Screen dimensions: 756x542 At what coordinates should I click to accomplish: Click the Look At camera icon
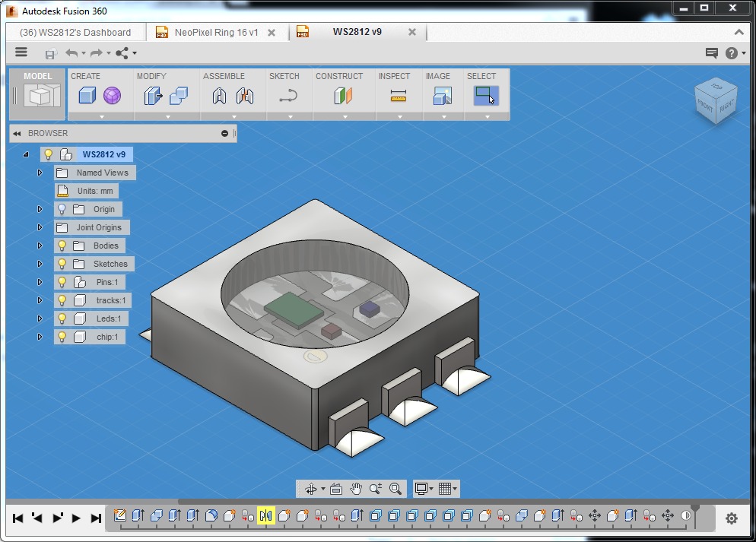click(336, 489)
